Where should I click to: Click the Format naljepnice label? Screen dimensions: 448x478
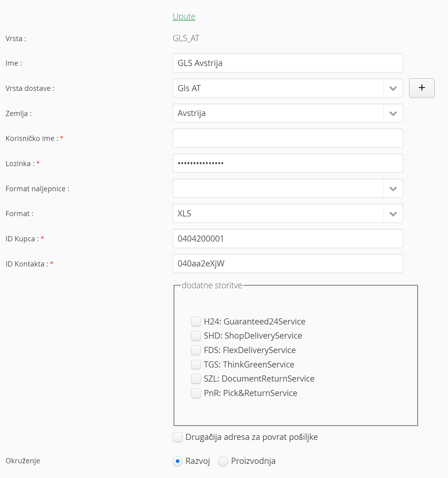37,189
